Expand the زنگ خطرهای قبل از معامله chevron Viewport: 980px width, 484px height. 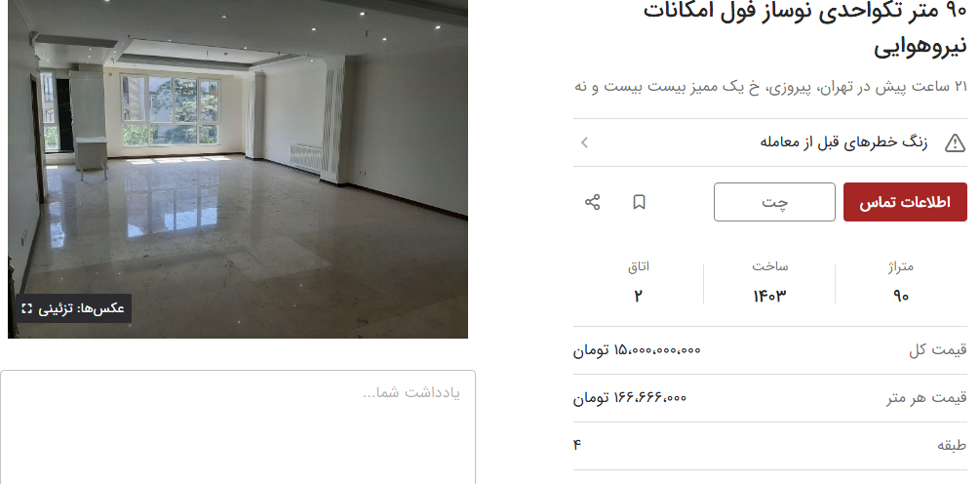coord(584,142)
